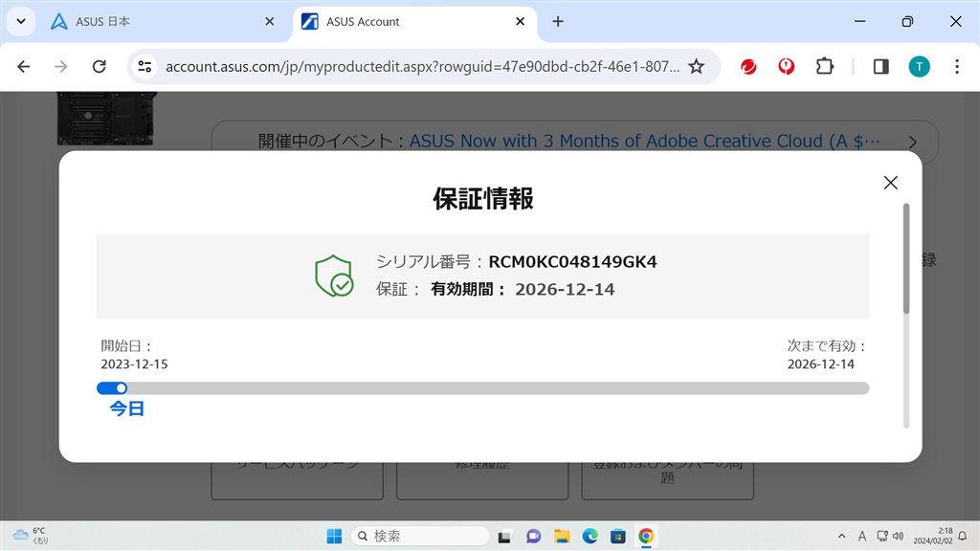
Task: Click the dialog's vertical scrollbar
Action: (906, 258)
